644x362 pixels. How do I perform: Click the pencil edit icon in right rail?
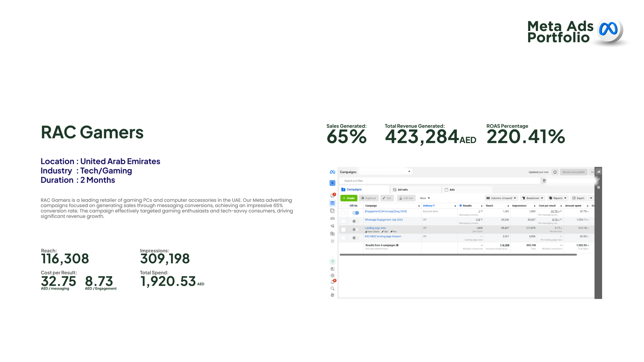pos(599,179)
